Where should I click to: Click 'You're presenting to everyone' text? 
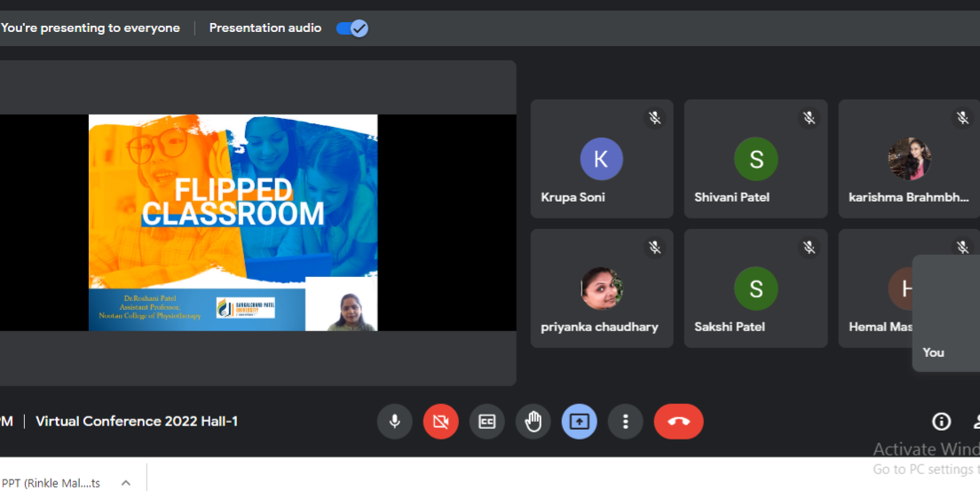[90, 28]
